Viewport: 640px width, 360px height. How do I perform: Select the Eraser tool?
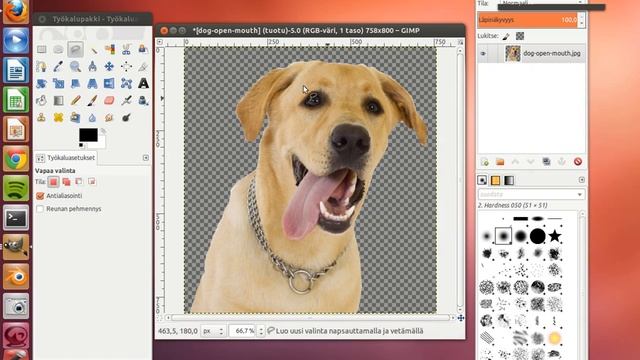pos(109,100)
